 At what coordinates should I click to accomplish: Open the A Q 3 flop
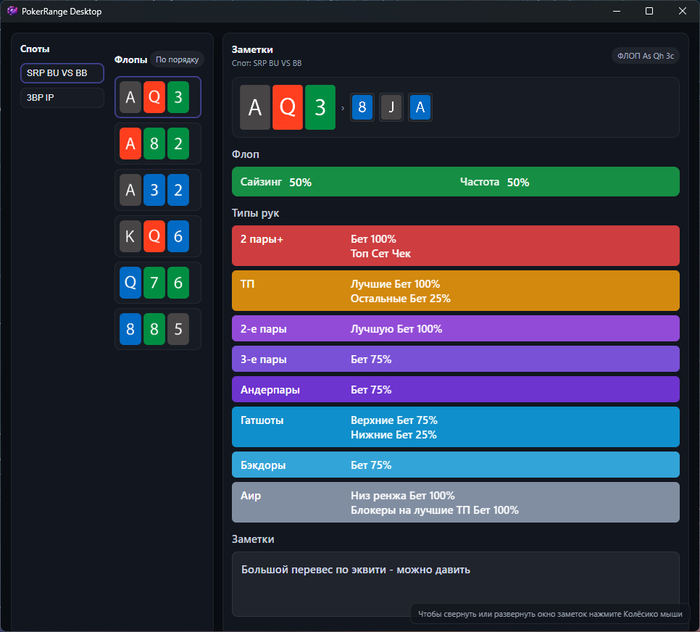pos(157,98)
